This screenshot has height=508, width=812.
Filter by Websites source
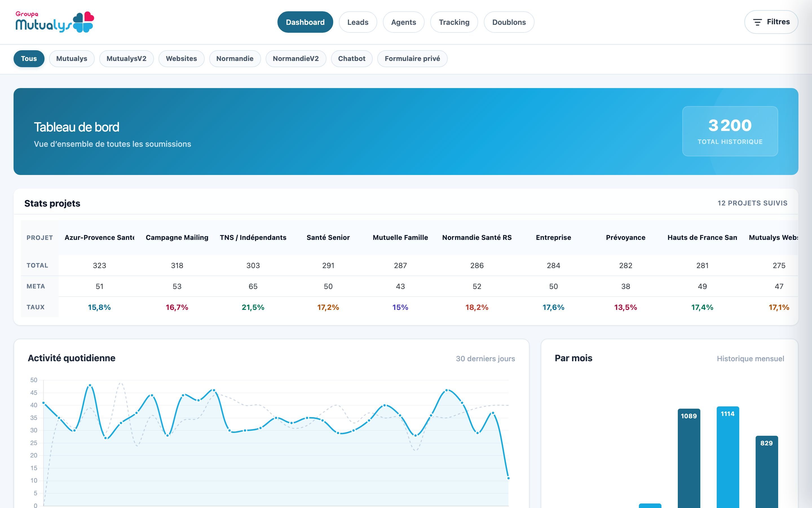click(182, 58)
